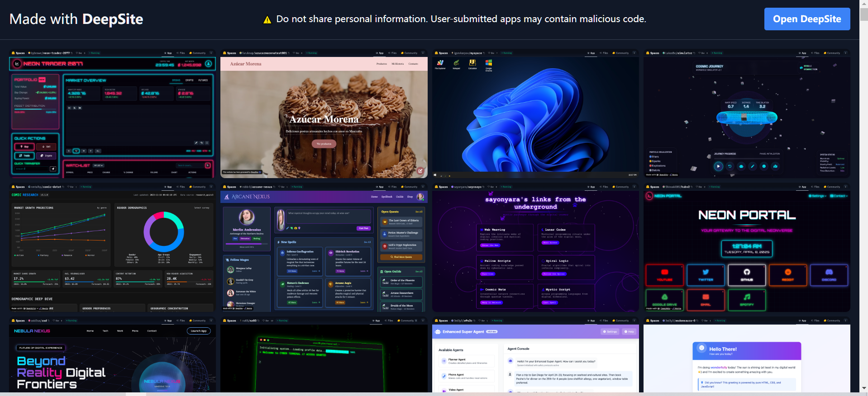
Task: Like the sayosayo space
Action: pyautogui.click(x=491, y=187)
